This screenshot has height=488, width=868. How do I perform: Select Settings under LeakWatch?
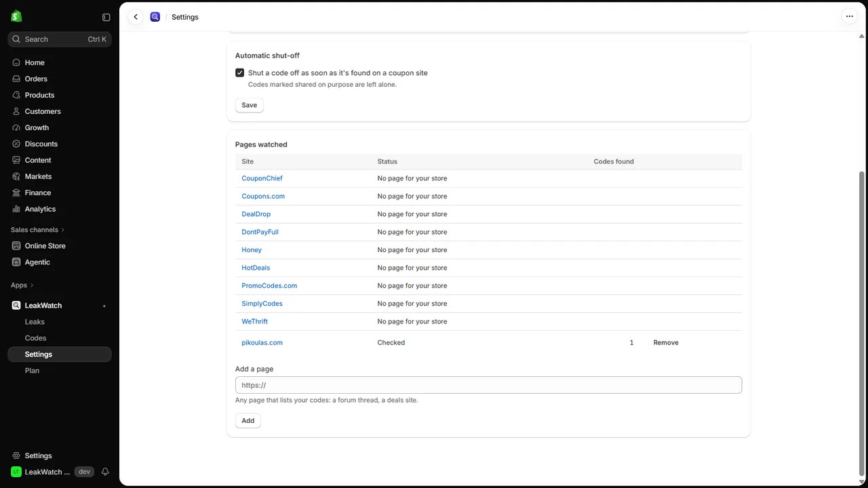(60, 354)
